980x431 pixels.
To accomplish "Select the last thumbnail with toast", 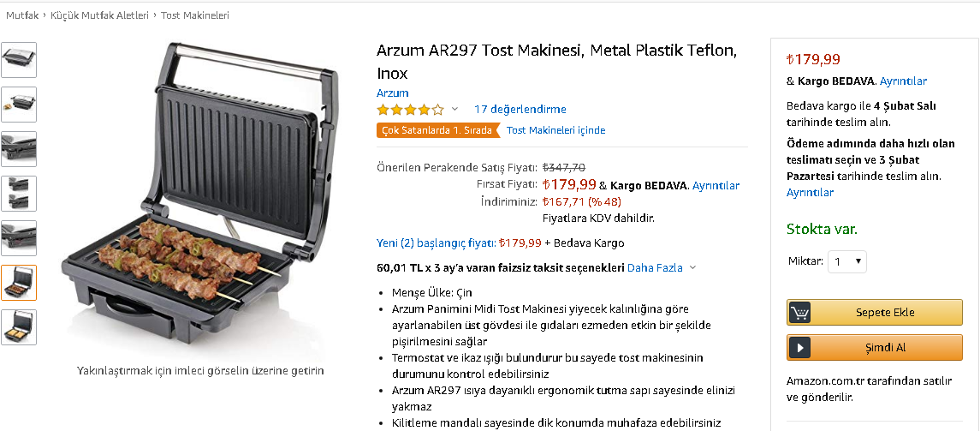I will click(x=19, y=327).
